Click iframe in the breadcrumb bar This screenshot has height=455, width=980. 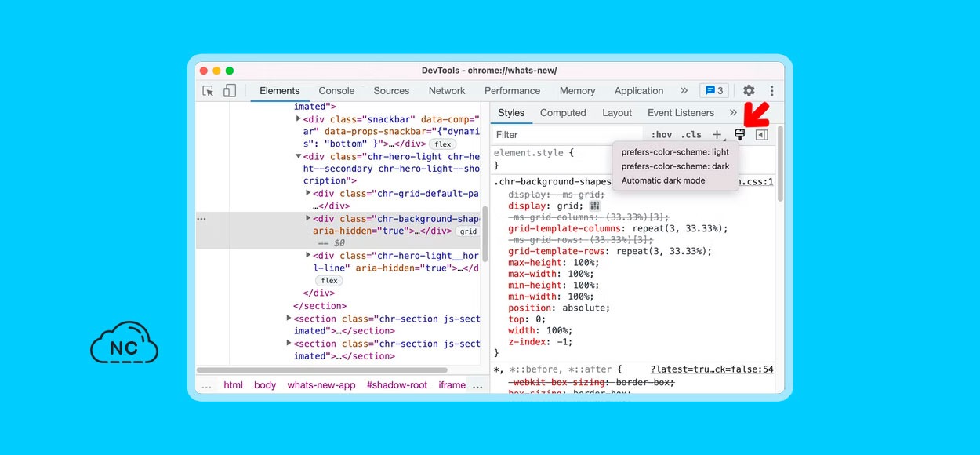click(x=452, y=385)
